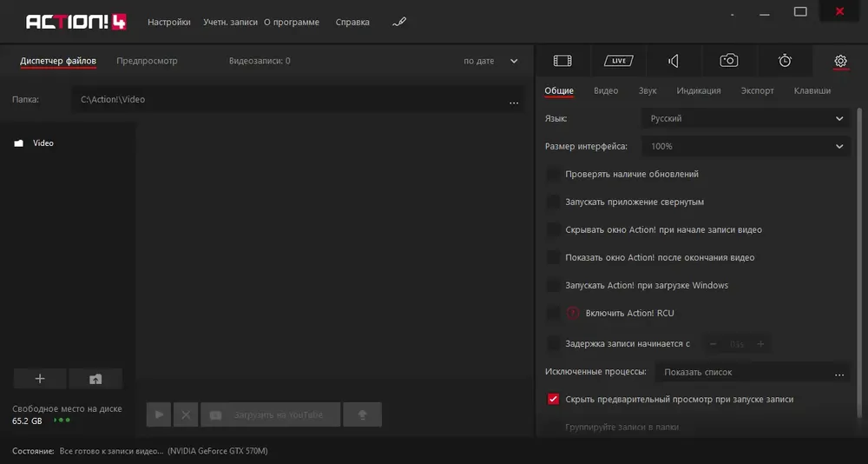Increase record delay with plus button
This screenshot has width=868, height=464.
point(760,344)
